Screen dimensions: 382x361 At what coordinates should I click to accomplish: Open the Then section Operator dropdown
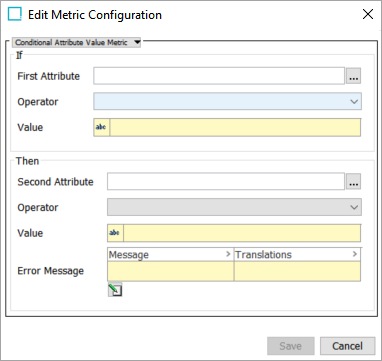click(234, 207)
